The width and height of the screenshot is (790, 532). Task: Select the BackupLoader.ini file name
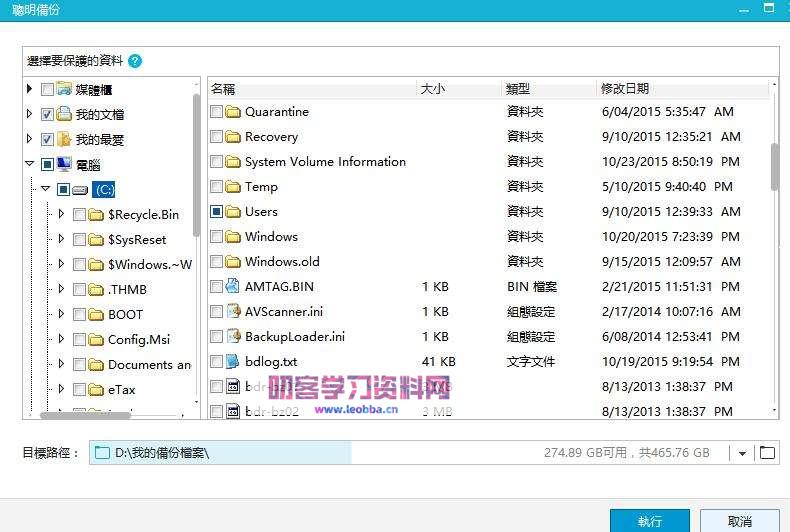click(x=295, y=337)
